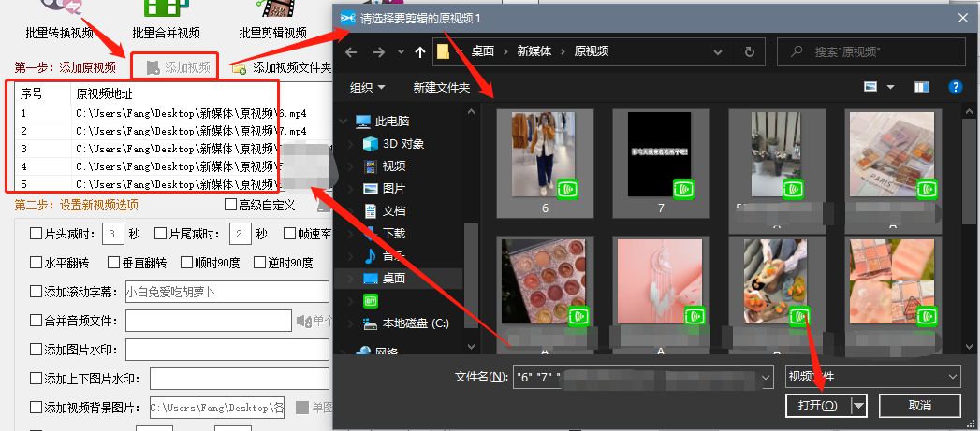Enable 添加图片水印 checkbox

36,349
